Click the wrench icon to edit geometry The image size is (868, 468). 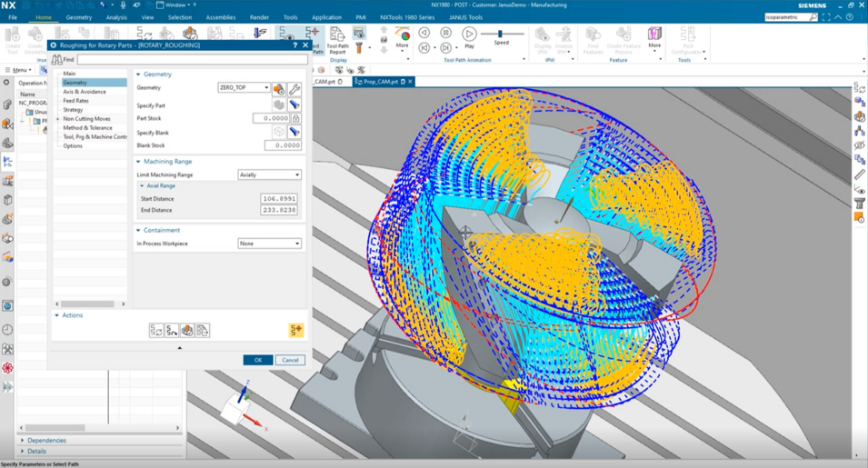(x=294, y=88)
